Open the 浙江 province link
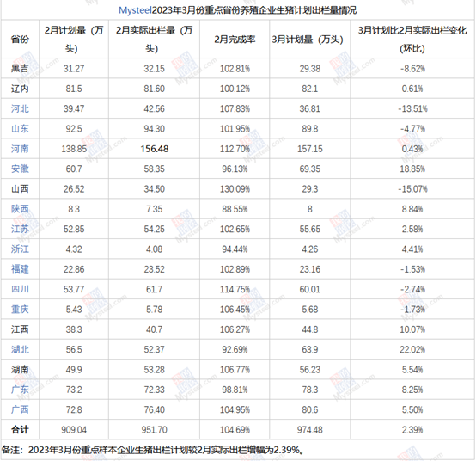This screenshot has width=476, height=461. point(20,249)
